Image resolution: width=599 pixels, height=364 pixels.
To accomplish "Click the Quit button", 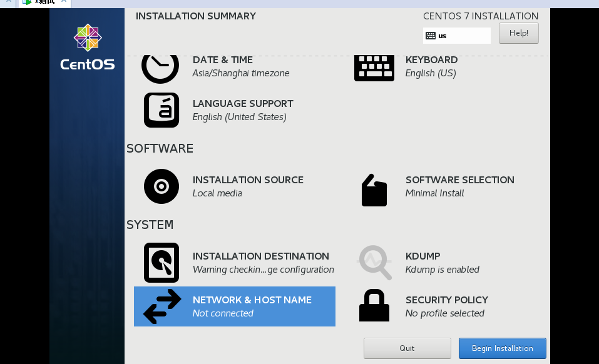I will point(407,348).
